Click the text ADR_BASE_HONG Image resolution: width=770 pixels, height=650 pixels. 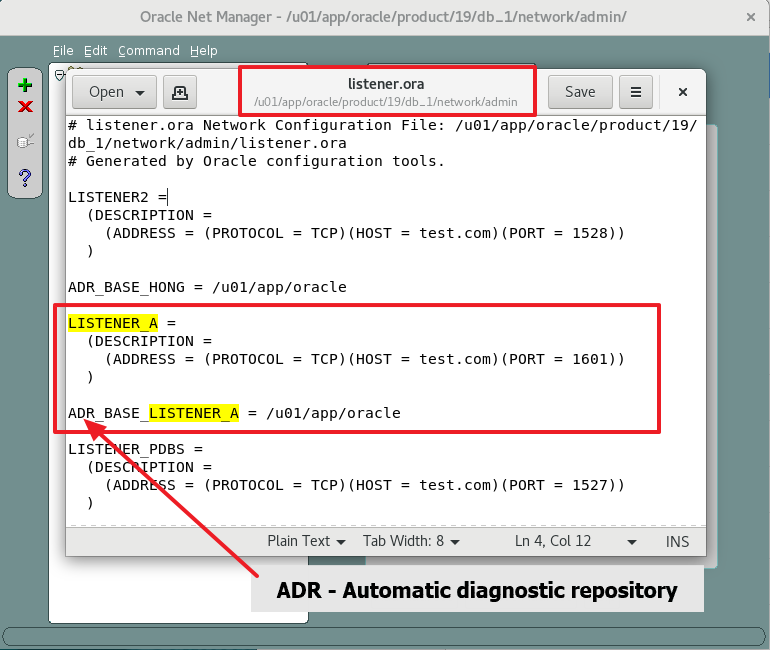[127, 287]
